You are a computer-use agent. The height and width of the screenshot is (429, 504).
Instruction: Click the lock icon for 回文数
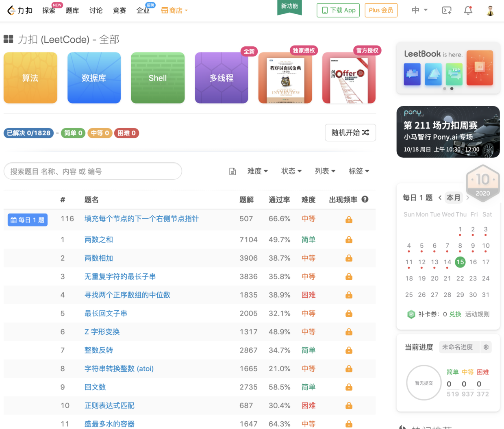(349, 387)
